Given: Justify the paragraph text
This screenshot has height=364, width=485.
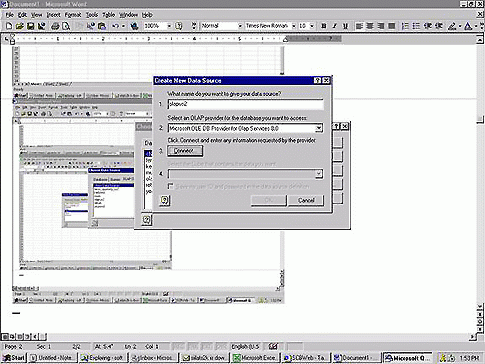Looking at the screenshot, I should (x=392, y=26).
